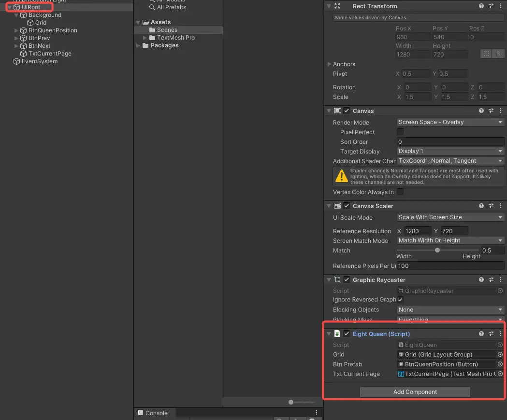507x420 pixels.
Task: Open Canvas component options menu
Action: (501, 111)
